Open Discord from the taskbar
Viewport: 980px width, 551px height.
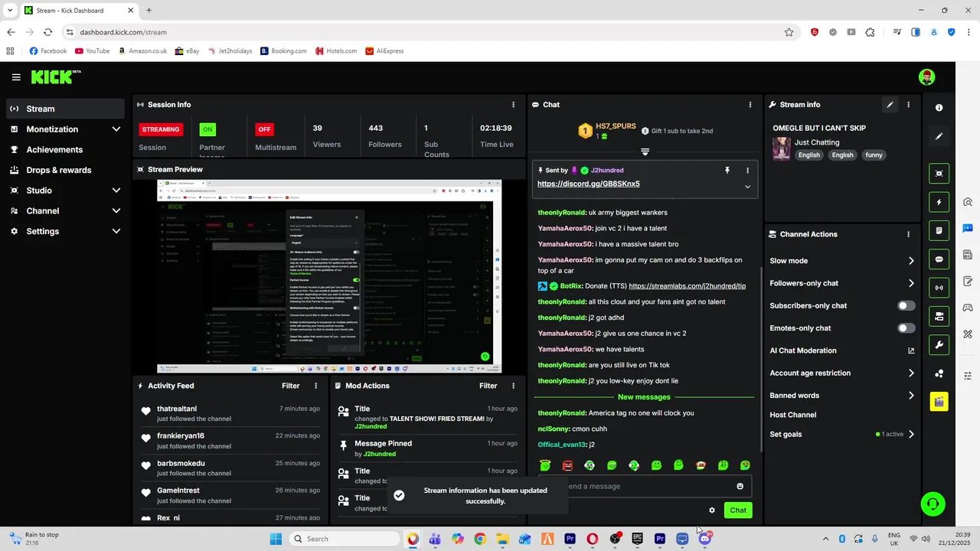click(705, 539)
